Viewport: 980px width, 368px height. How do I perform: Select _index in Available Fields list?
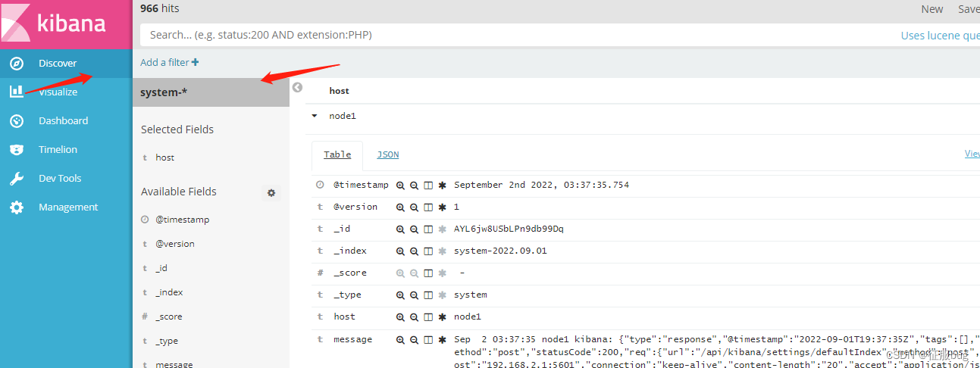click(169, 292)
